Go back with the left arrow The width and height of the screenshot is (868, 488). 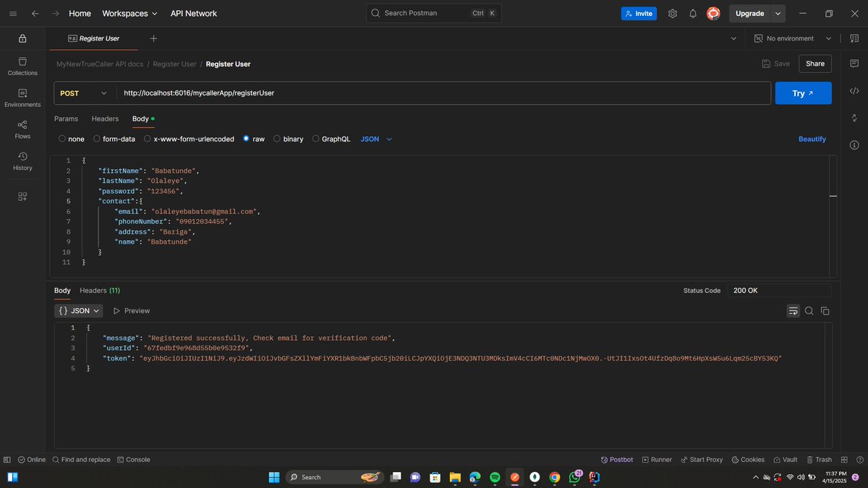[x=35, y=13]
